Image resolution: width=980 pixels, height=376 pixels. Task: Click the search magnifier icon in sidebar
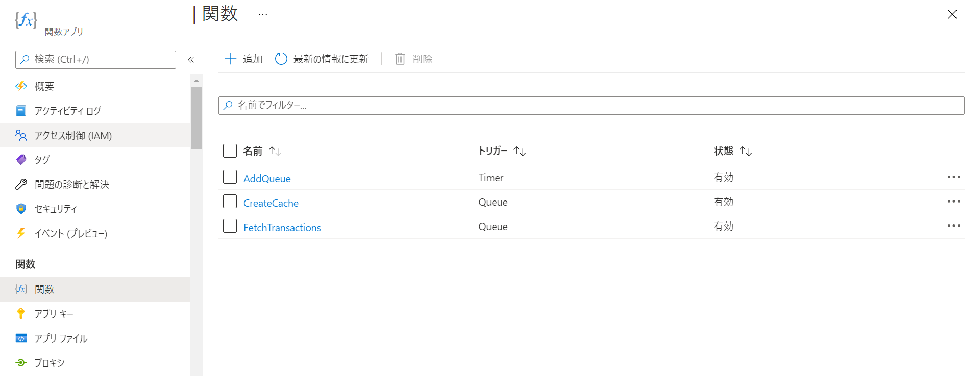[x=24, y=59]
